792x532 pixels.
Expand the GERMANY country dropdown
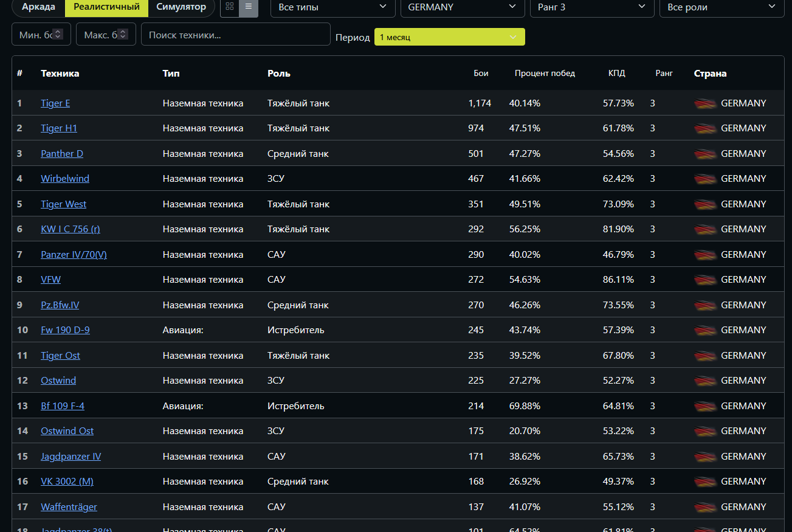463,7
